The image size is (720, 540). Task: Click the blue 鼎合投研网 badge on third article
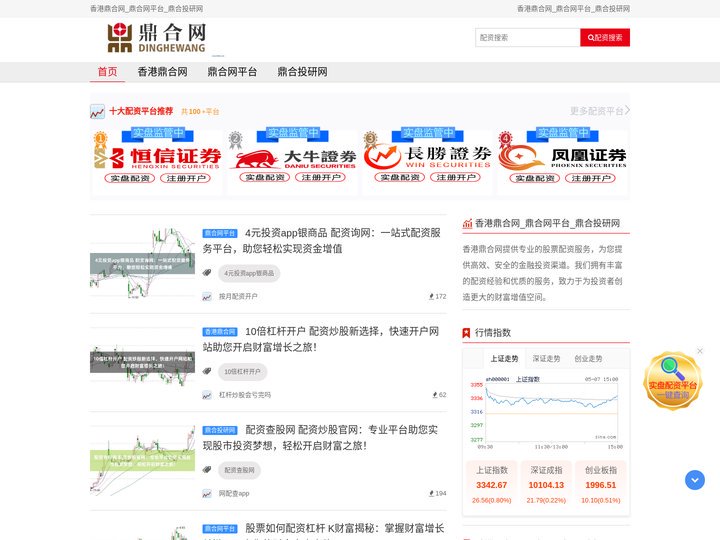pos(220,430)
